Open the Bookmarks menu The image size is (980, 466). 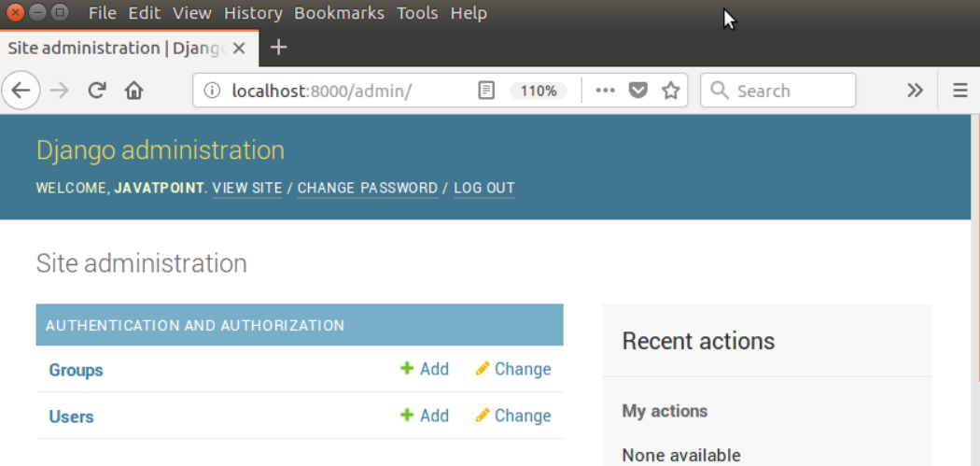[340, 12]
